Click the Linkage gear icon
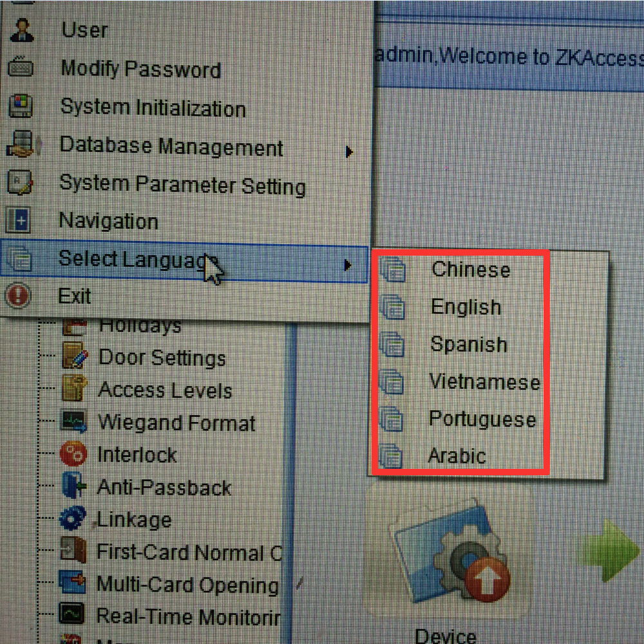The image size is (644, 644). tap(73, 518)
